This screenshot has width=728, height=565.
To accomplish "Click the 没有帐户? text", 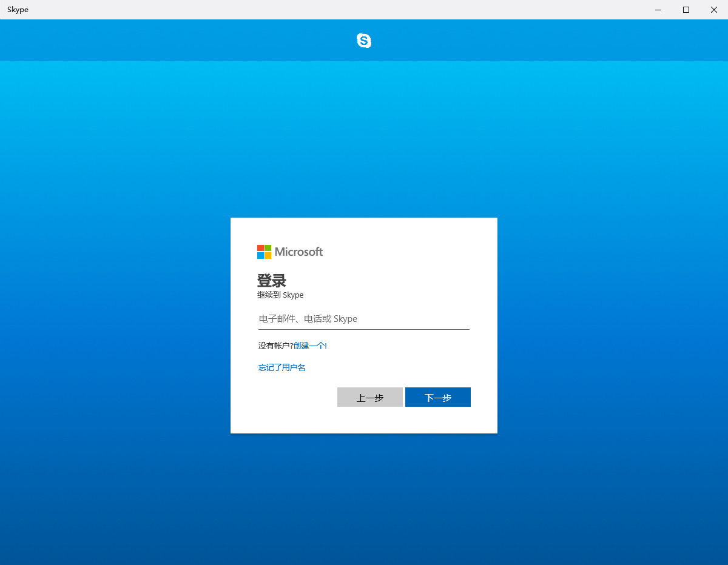I will (x=276, y=346).
